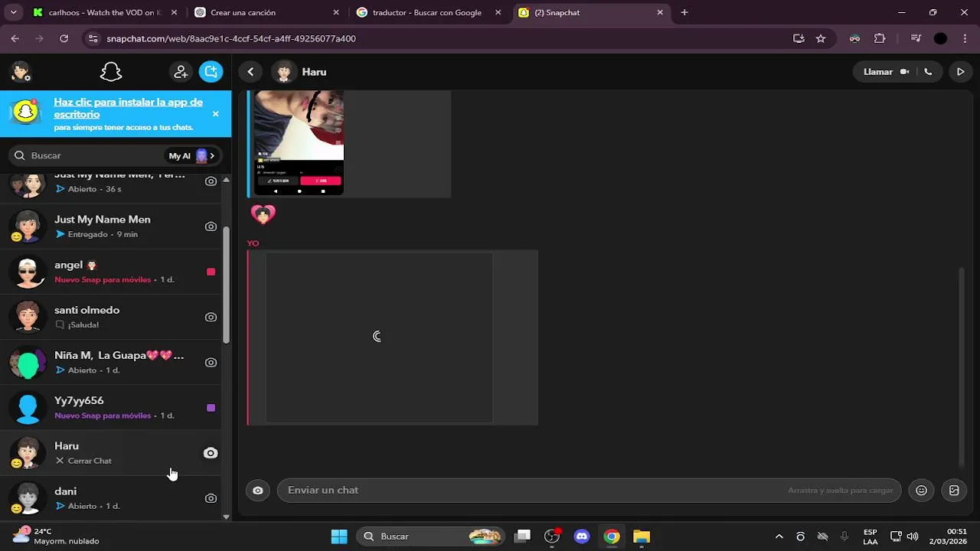This screenshot has width=980, height=551.
Task: Reload the Snapchat page
Action: [x=64, y=38]
